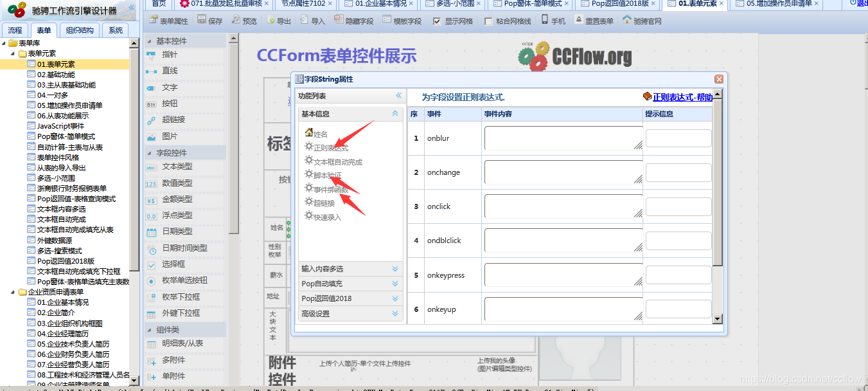Select the 图片 image control
Screen dimensions: 868x391
(170, 136)
